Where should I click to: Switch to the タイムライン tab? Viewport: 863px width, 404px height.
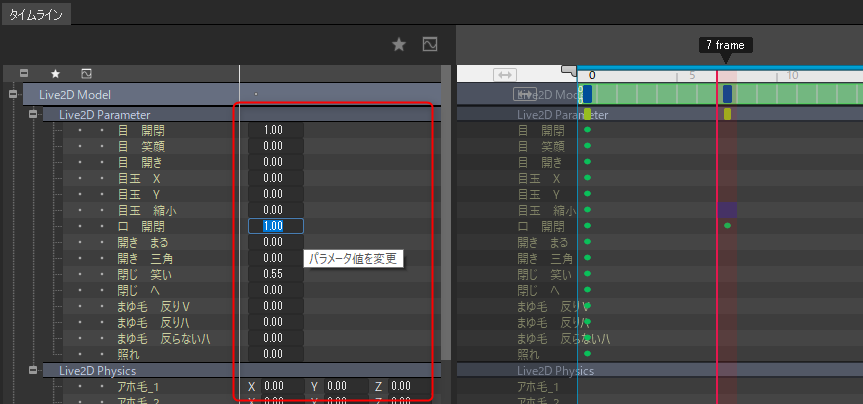[x=36, y=15]
